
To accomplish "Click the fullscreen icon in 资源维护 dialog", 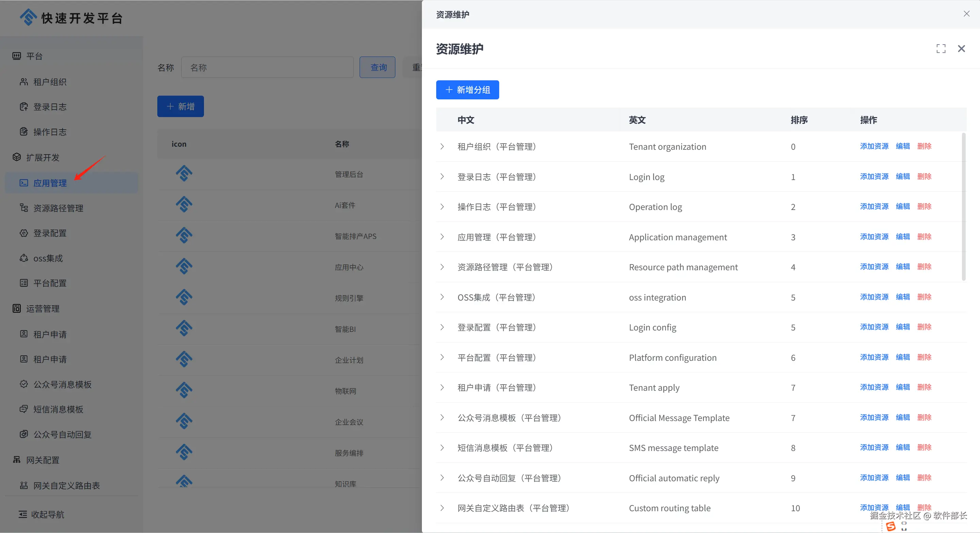I will click(941, 49).
